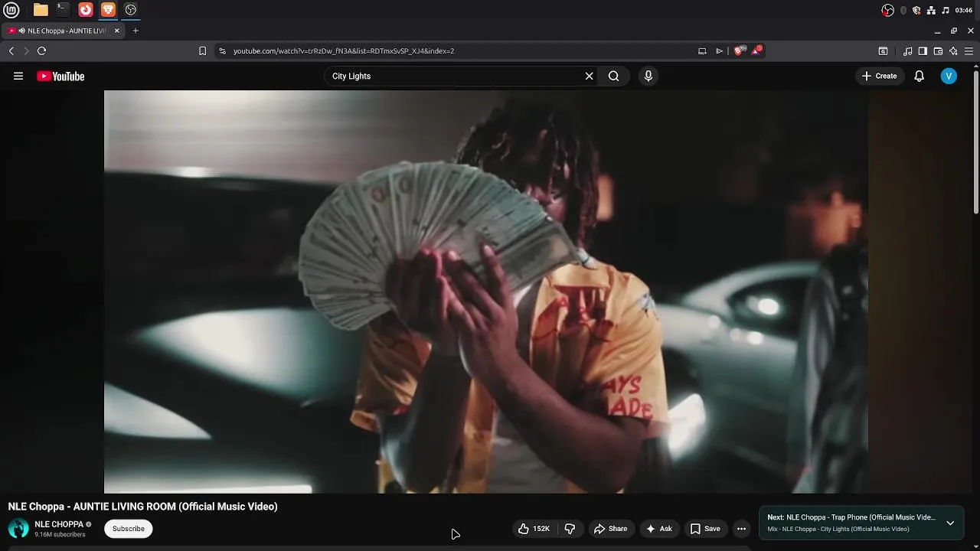Open the sound volume tray icon
The image size is (980, 551).
(946, 10)
